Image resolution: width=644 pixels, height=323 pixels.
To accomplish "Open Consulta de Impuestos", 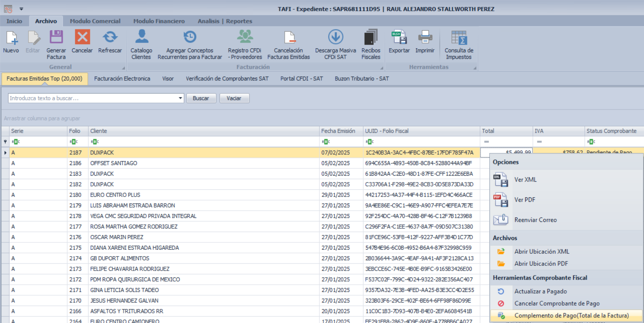I will click(459, 38).
